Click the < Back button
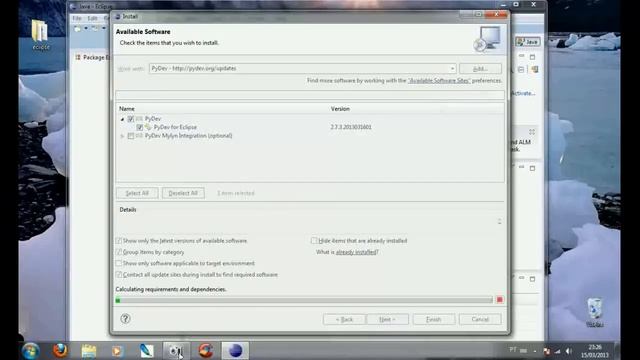 pos(344,319)
